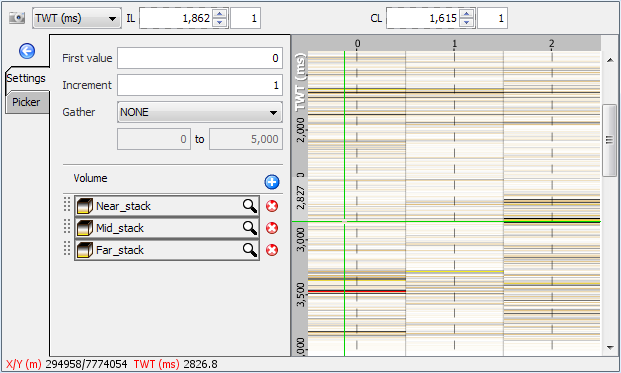Increase the IL value with up arrow
The image size is (621, 373).
click(x=219, y=14)
